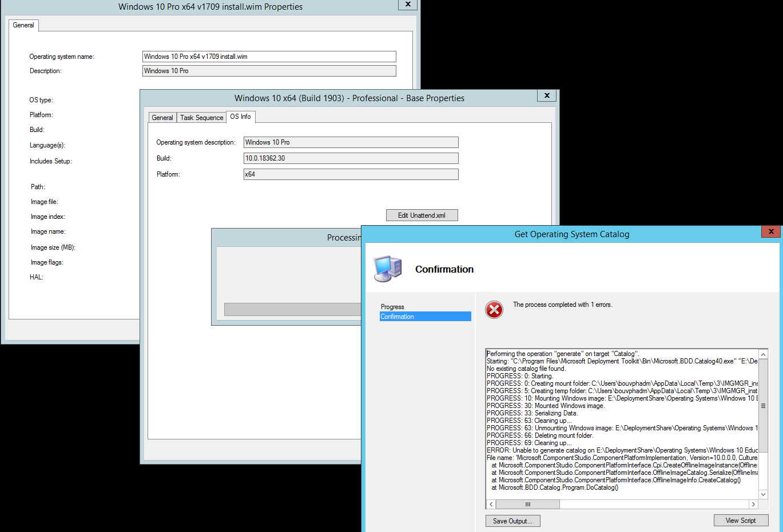Click the progress bar in Processing dialog
The width and height of the screenshot is (783, 532).
point(292,309)
